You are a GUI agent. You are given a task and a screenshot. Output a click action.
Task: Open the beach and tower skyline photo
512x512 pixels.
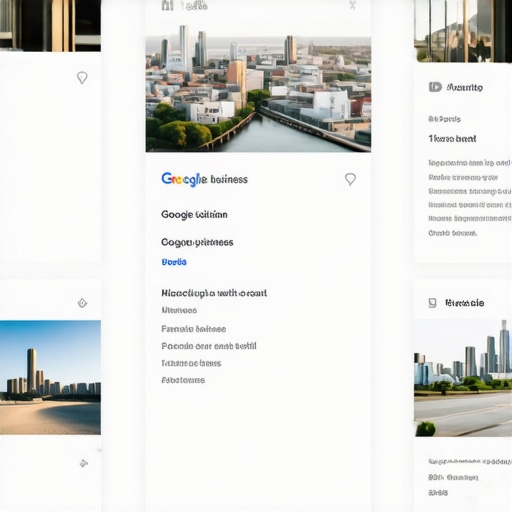pos(50,377)
